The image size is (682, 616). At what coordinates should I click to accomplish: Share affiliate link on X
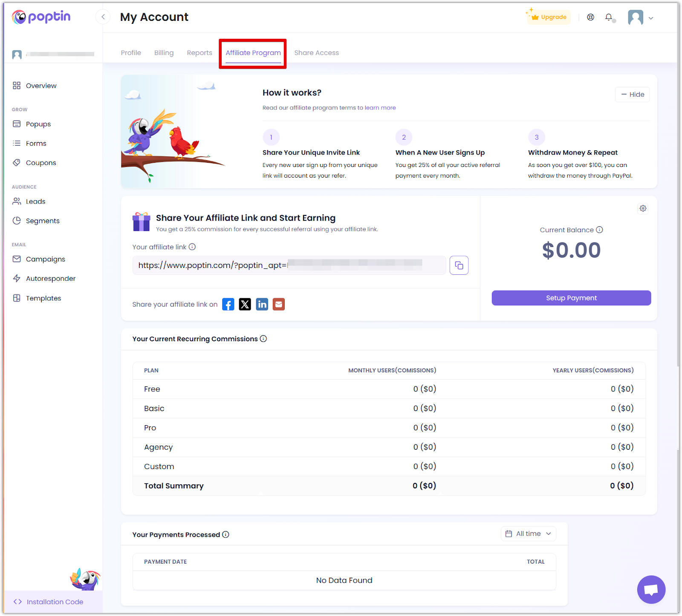point(245,304)
